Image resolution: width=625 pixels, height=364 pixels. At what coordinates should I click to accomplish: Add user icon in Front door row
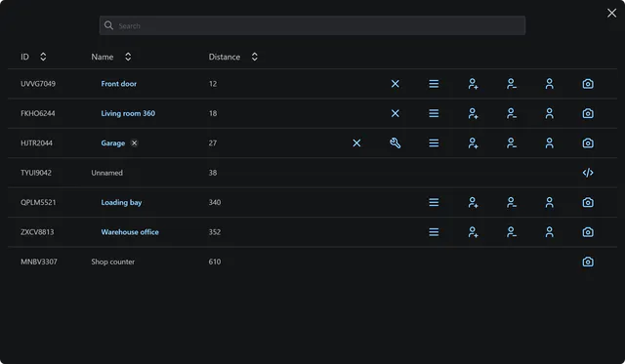pyautogui.click(x=473, y=84)
